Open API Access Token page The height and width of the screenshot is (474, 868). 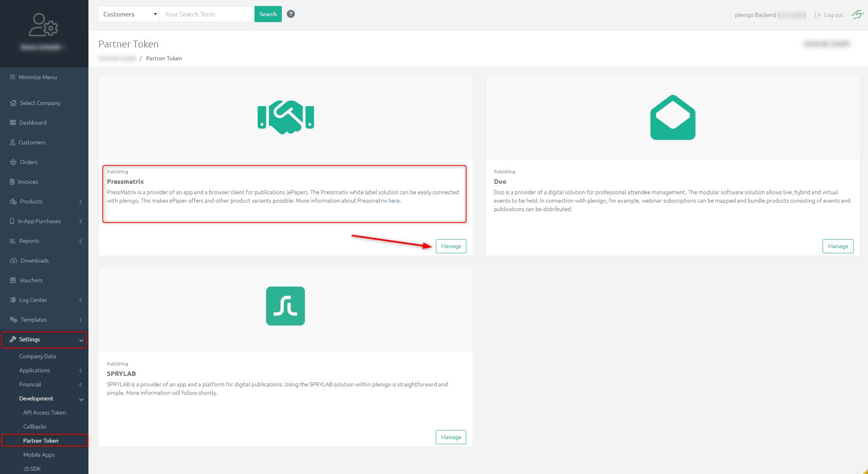coord(45,412)
